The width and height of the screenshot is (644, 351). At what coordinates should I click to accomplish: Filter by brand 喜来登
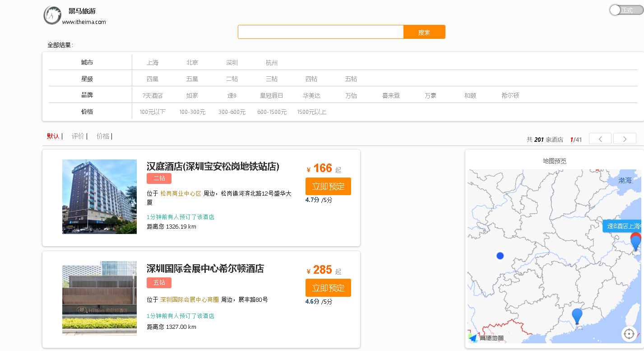coord(391,96)
